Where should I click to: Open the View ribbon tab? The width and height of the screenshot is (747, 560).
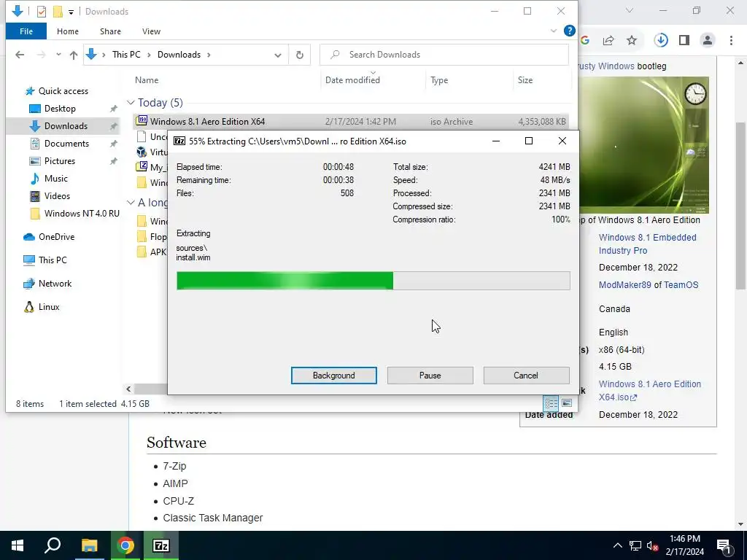click(x=151, y=31)
